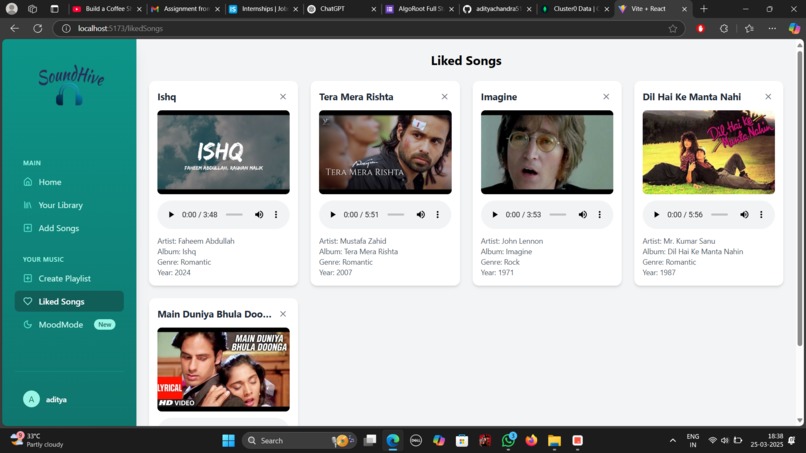Play the Tera Mera Rishta track
806x453 pixels.
coord(333,214)
